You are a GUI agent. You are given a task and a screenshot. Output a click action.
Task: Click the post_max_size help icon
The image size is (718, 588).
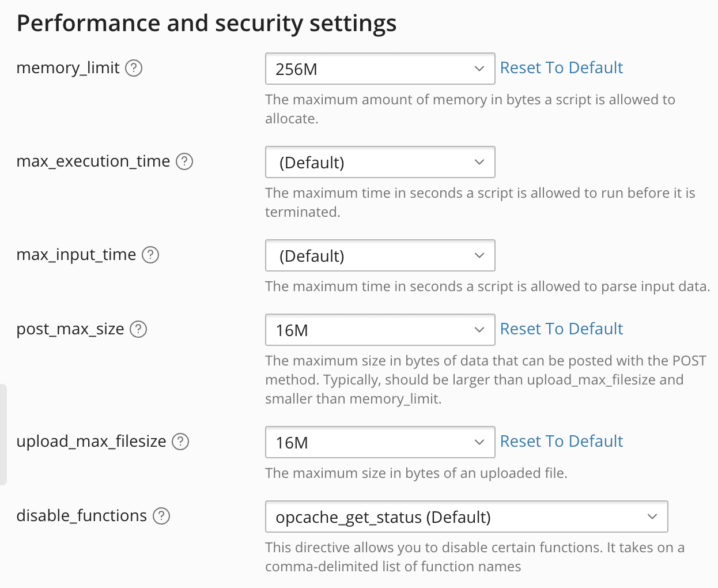coord(138,329)
